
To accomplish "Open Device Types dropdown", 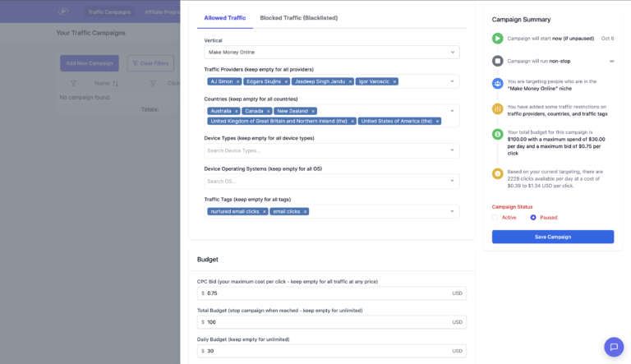I will point(332,150).
